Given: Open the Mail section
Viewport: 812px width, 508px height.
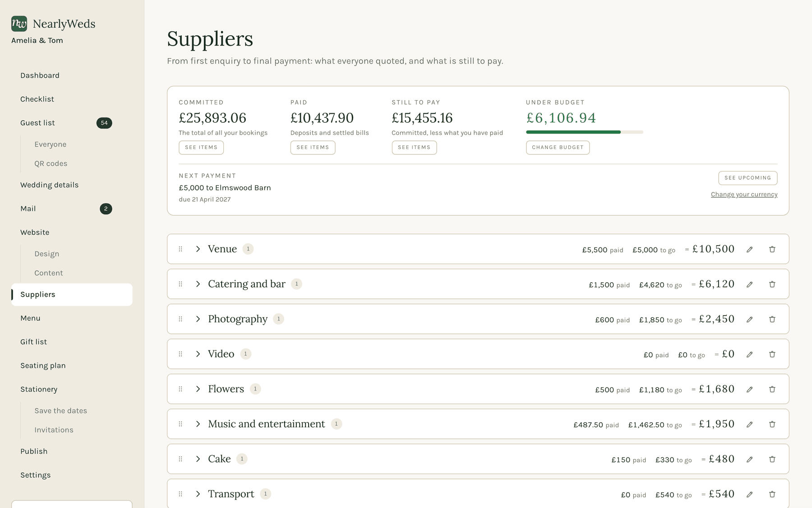Looking at the screenshot, I should pyautogui.click(x=28, y=209).
